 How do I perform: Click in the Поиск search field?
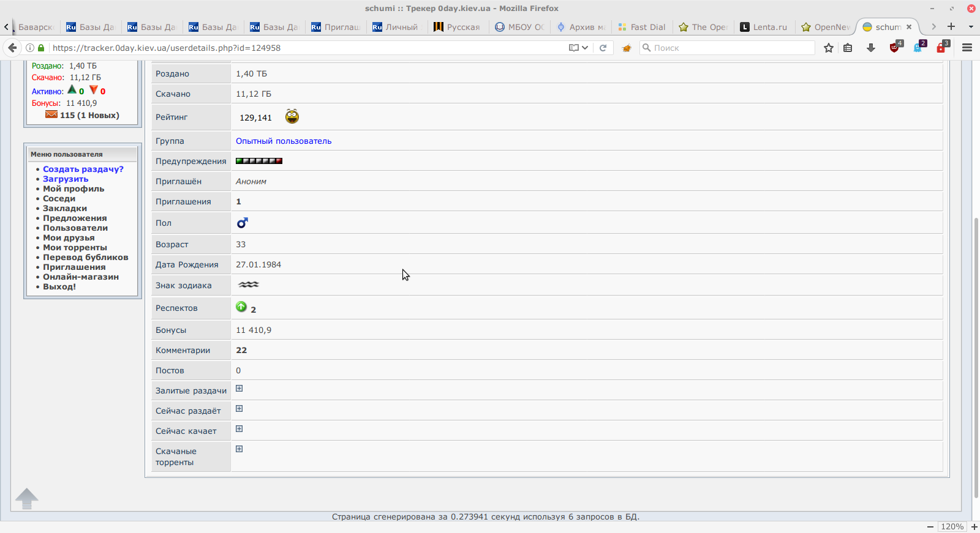[x=729, y=48]
